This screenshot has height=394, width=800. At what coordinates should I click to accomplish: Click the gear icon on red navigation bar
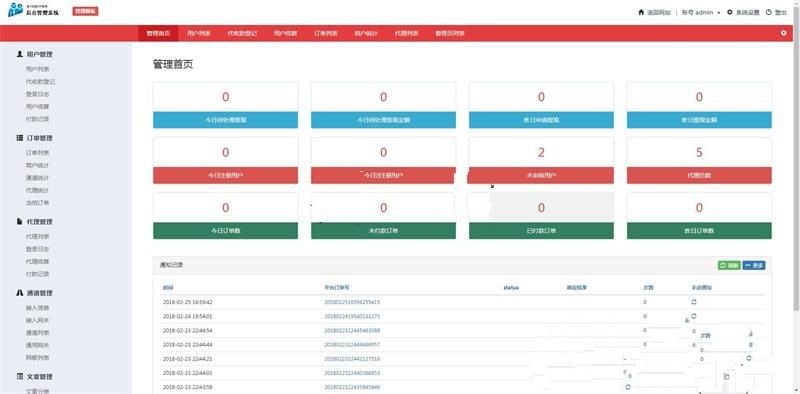click(784, 33)
